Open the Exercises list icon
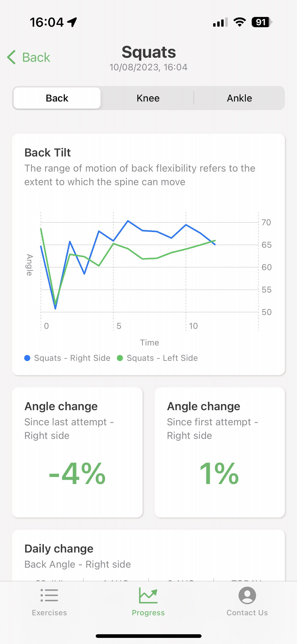The width and height of the screenshot is (297, 644). click(x=49, y=595)
